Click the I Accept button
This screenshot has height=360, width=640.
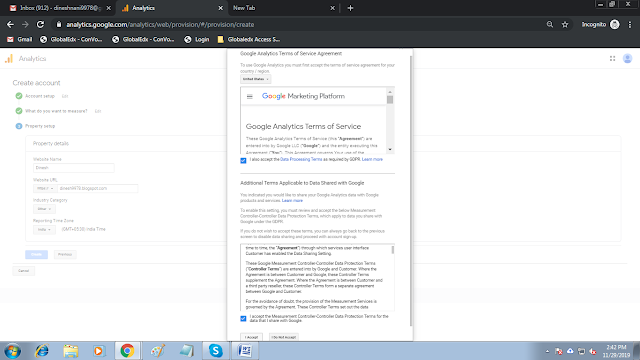[x=251, y=337]
